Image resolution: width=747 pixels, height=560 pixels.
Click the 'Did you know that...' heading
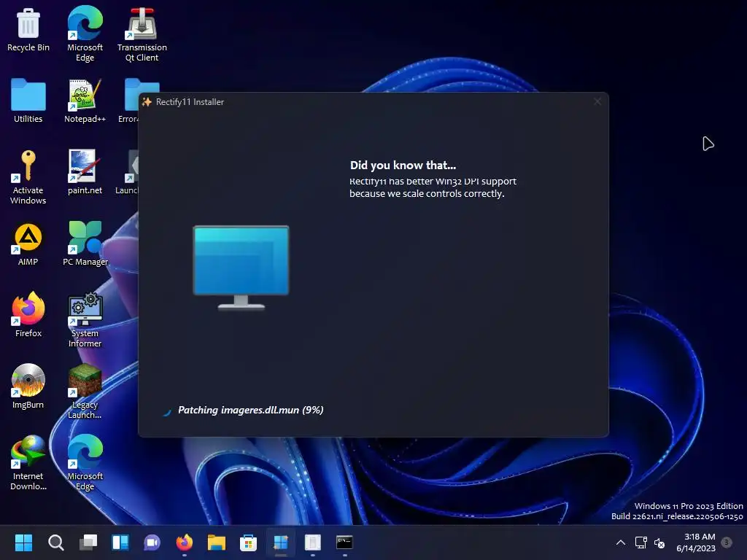click(403, 166)
